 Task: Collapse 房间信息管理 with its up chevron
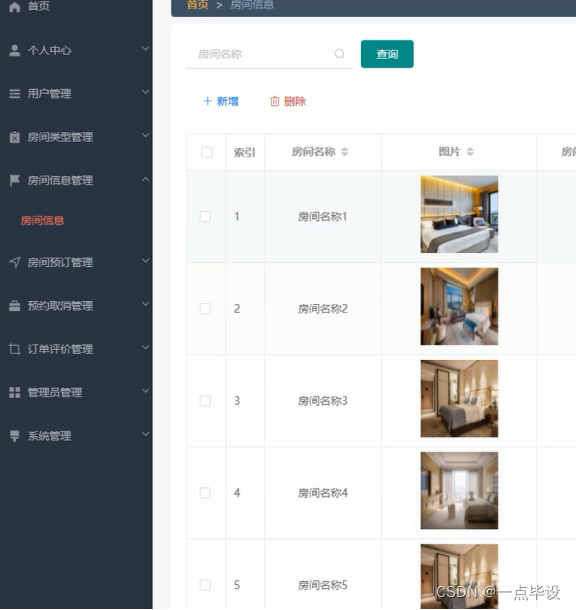145,179
